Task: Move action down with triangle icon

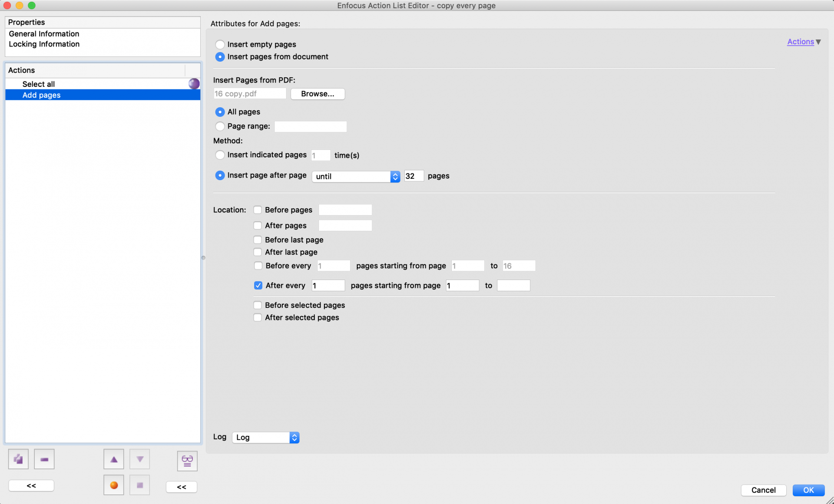Action: click(140, 459)
